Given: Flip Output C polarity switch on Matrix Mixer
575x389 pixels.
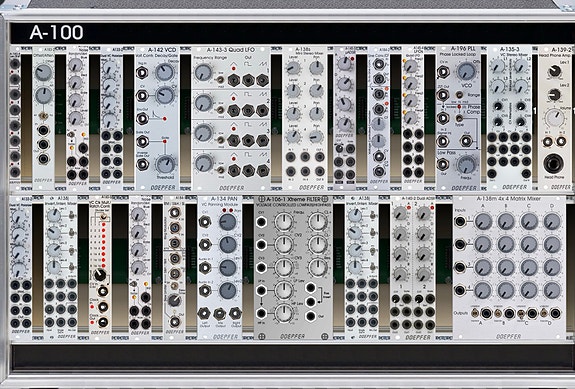Looking at the screenshot, I should click(521, 313).
